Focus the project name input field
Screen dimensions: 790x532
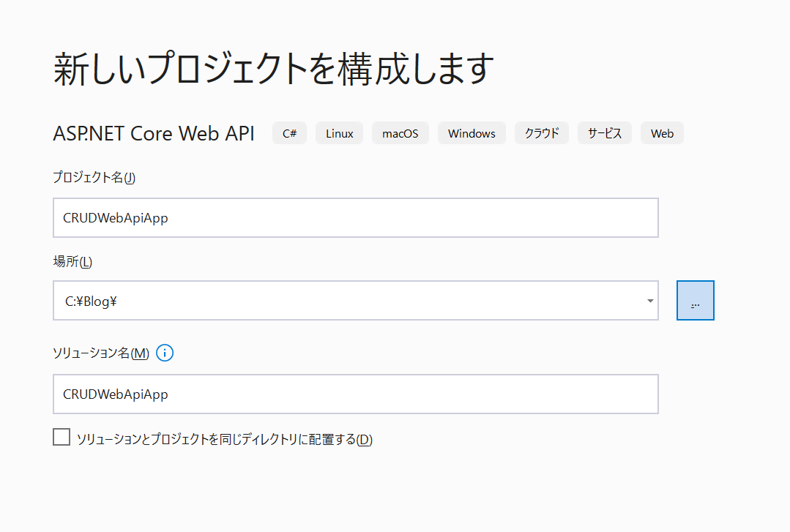pos(356,217)
